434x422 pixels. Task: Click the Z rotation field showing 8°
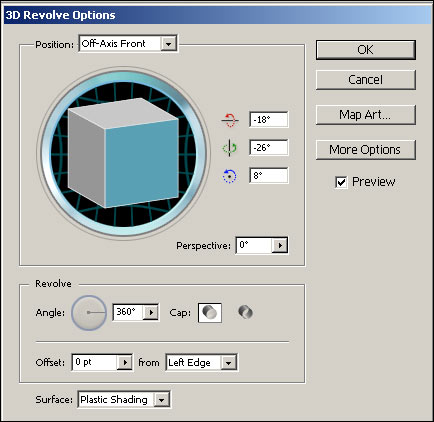pos(269,175)
